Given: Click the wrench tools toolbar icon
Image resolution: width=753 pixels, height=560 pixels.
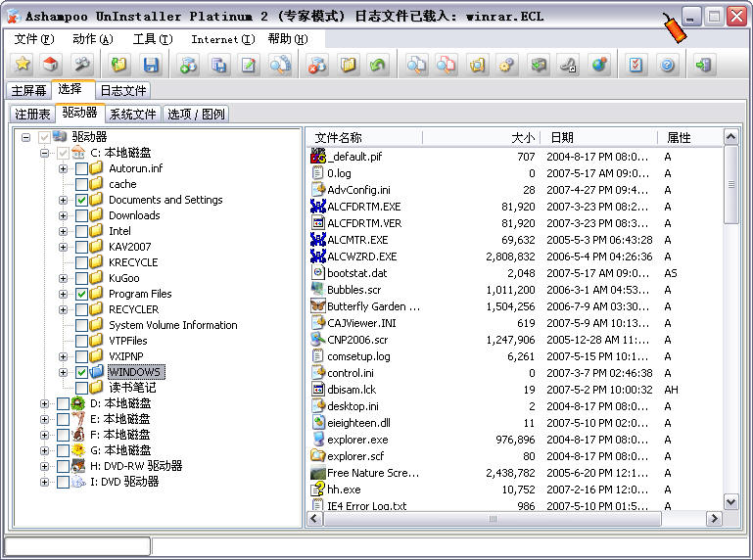Looking at the screenshot, I should click(x=82, y=65).
